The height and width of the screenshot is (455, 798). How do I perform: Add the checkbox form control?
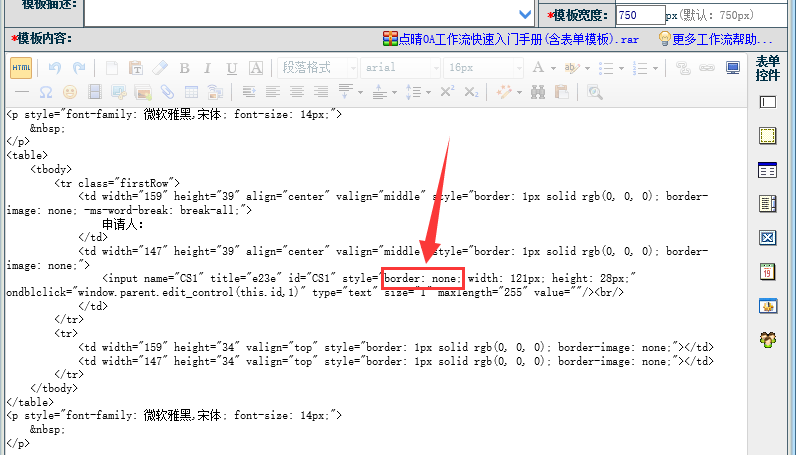coord(768,238)
